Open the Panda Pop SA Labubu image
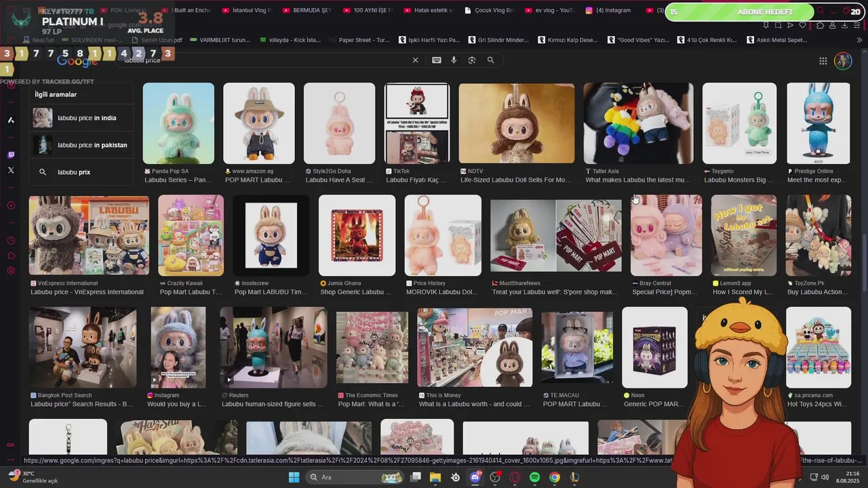 (178, 123)
